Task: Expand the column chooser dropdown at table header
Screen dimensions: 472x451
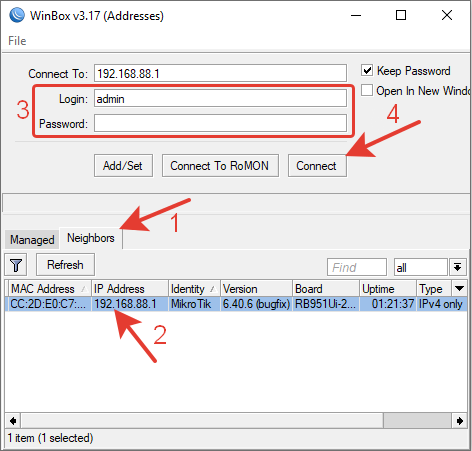Action: point(459,288)
